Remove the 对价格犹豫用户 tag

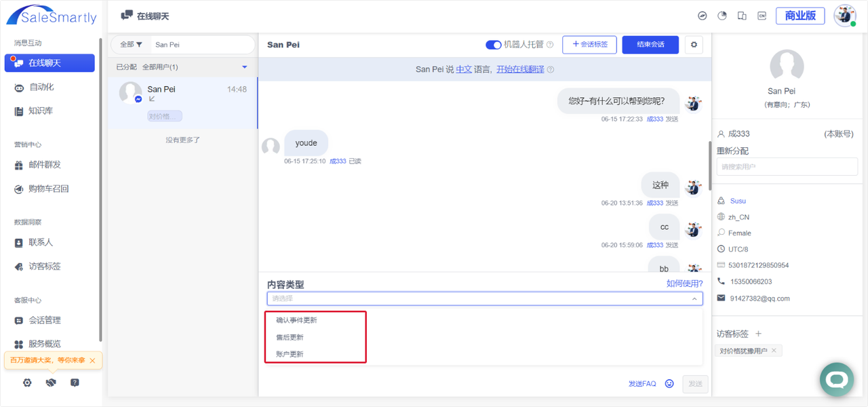[774, 351]
